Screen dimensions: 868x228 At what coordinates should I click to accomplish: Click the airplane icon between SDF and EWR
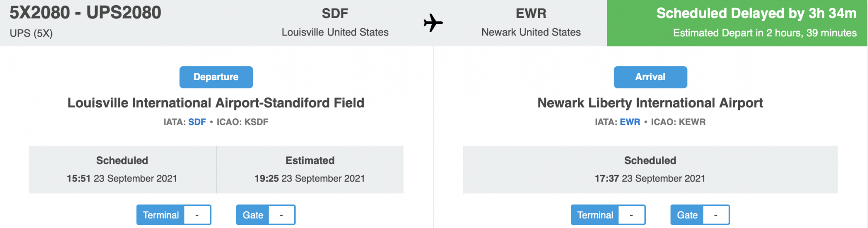pyautogui.click(x=433, y=23)
